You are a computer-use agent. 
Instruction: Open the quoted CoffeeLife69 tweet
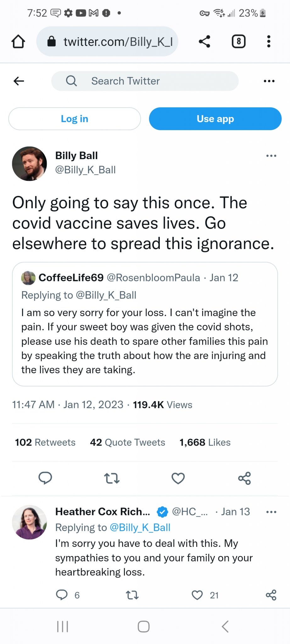pos(145,341)
